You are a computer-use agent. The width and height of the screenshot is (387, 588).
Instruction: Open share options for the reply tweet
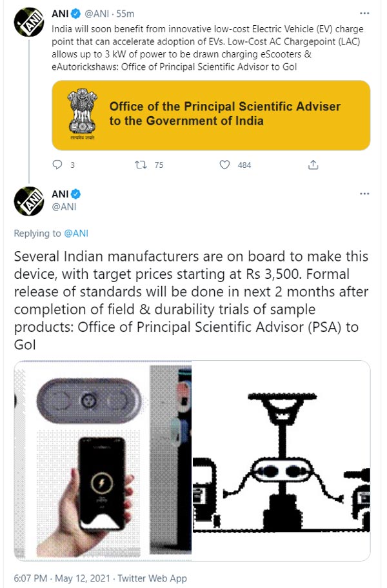click(313, 165)
